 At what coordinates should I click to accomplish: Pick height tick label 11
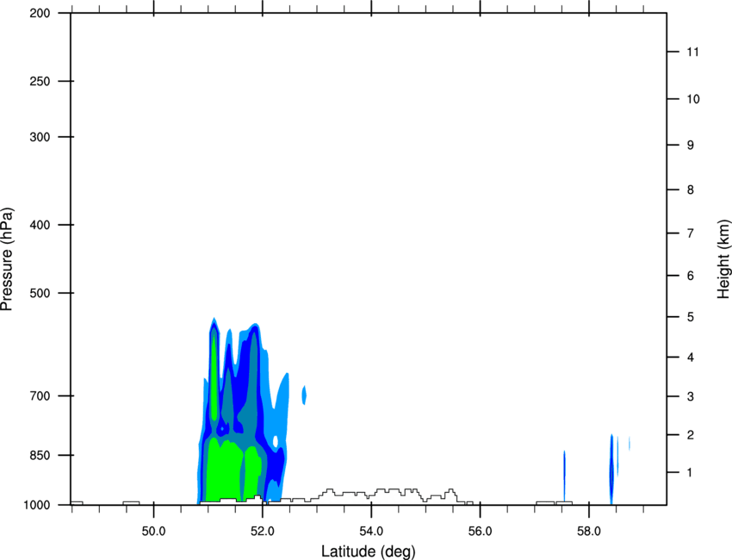[x=692, y=52]
